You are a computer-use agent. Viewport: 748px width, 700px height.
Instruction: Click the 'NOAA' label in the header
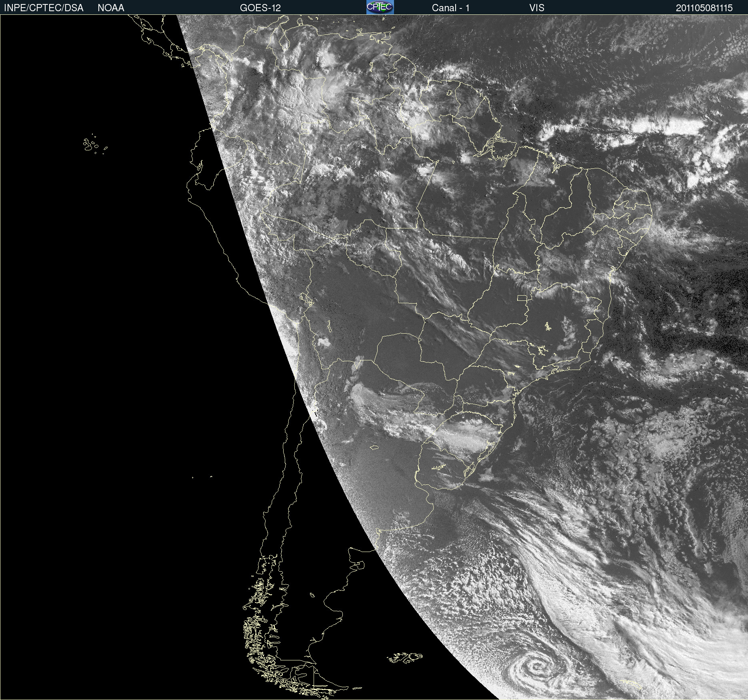coord(111,8)
